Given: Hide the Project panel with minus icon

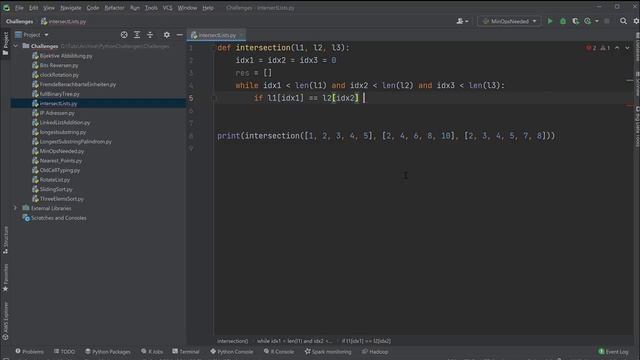Looking at the screenshot, I should click(x=180, y=35).
